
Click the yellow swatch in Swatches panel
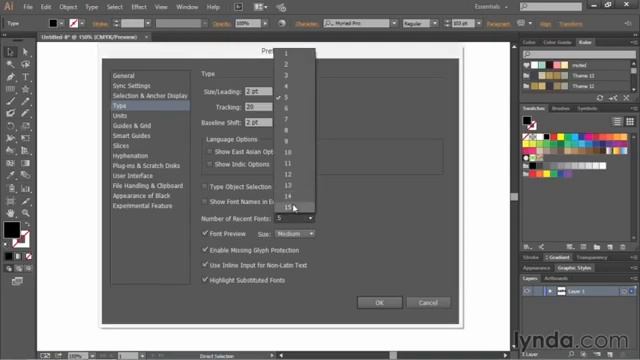(560, 137)
